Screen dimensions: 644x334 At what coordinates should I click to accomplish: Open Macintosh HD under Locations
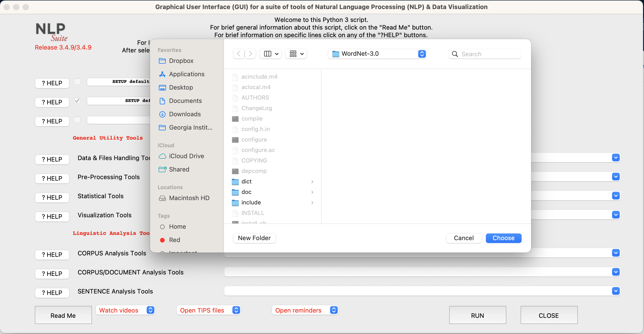(189, 198)
